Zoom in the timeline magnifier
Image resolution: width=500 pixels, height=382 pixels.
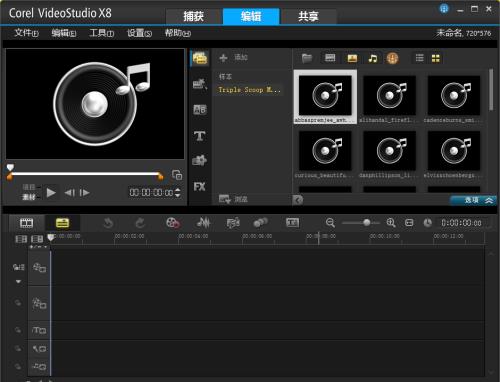(391, 223)
